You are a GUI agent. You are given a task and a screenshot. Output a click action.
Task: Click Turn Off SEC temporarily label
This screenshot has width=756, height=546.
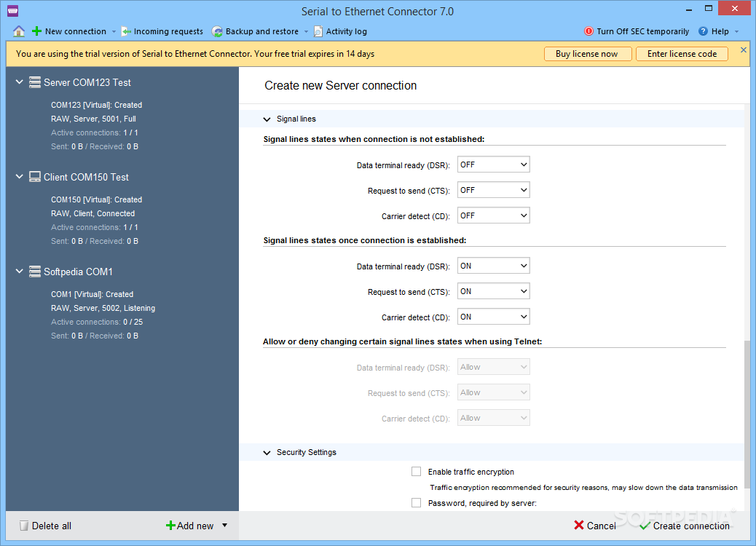[x=642, y=31]
